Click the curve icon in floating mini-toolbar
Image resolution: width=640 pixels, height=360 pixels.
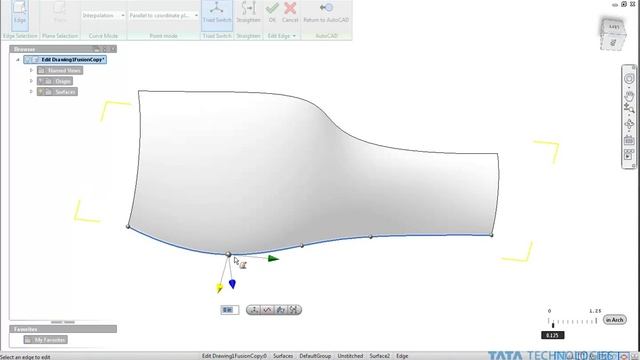click(x=267, y=310)
